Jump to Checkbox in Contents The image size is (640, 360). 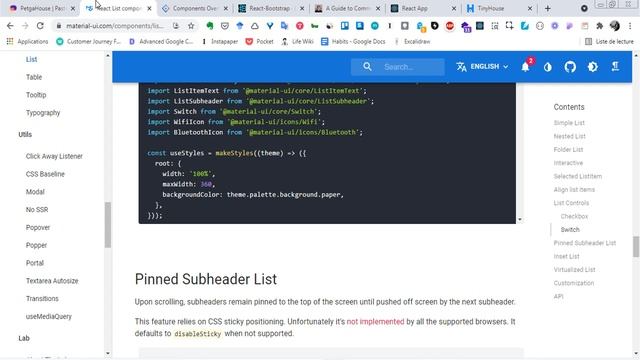tap(574, 216)
